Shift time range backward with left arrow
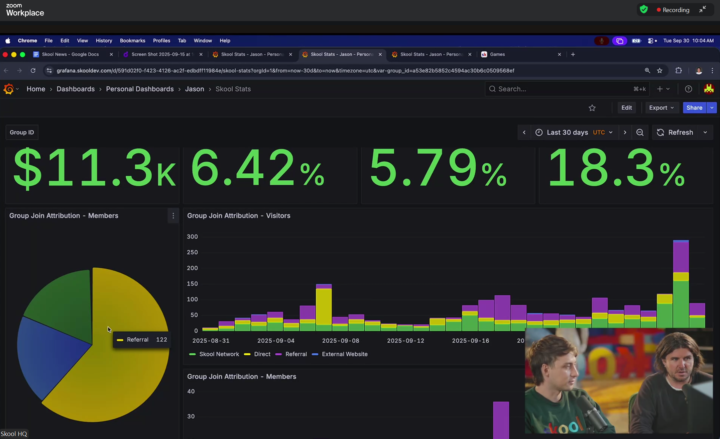This screenshot has width=720, height=439. coord(524,132)
